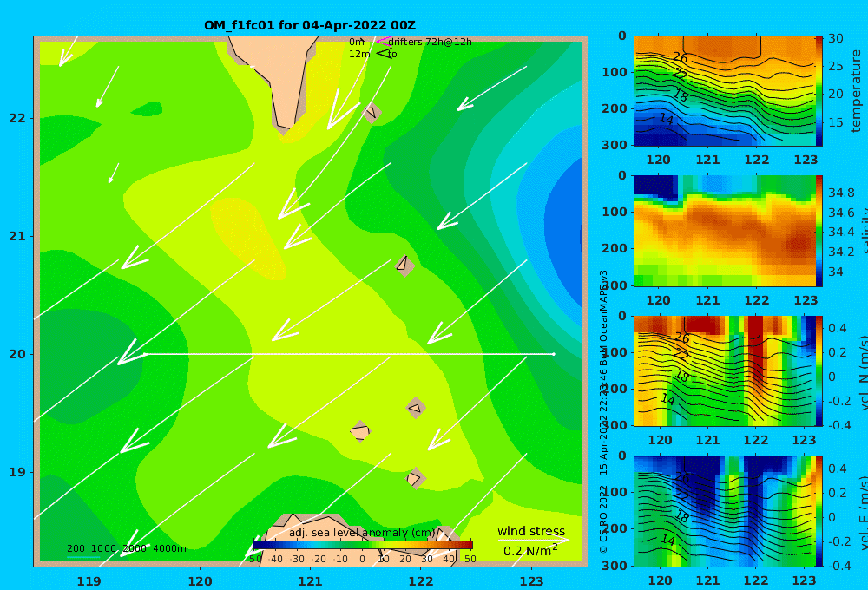Click the east endpoint of the transect line
The width and height of the screenshot is (868, 590).
pyautogui.click(x=554, y=354)
